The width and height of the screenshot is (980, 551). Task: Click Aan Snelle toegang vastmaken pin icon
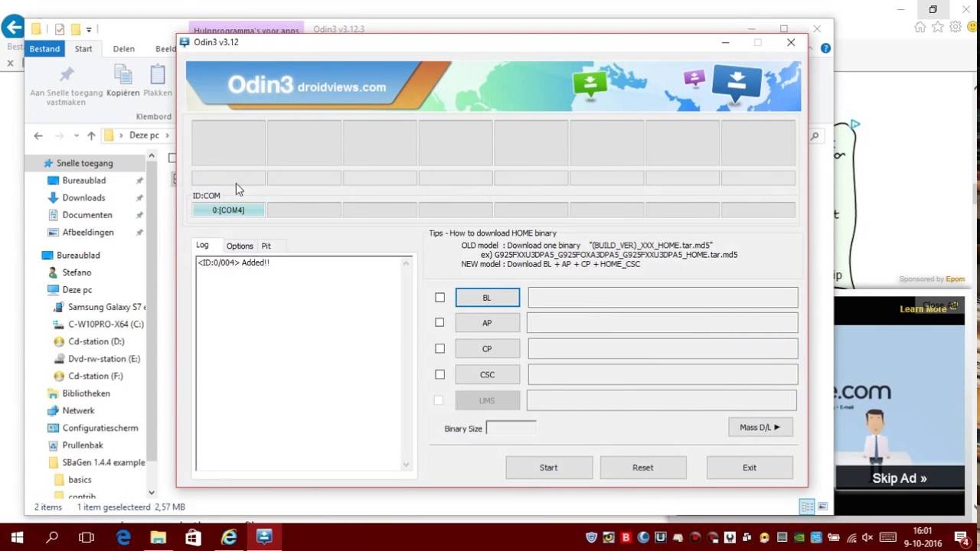pyautogui.click(x=67, y=74)
